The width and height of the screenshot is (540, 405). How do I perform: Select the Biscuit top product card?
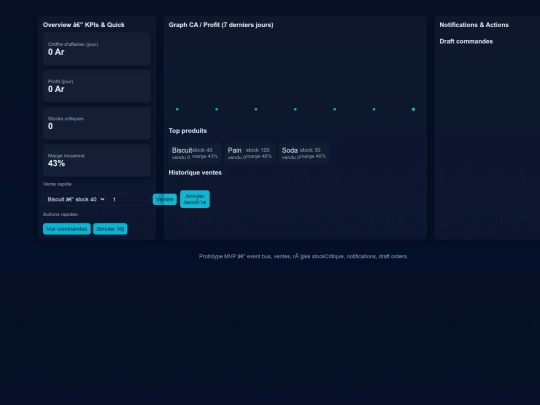[x=195, y=153]
